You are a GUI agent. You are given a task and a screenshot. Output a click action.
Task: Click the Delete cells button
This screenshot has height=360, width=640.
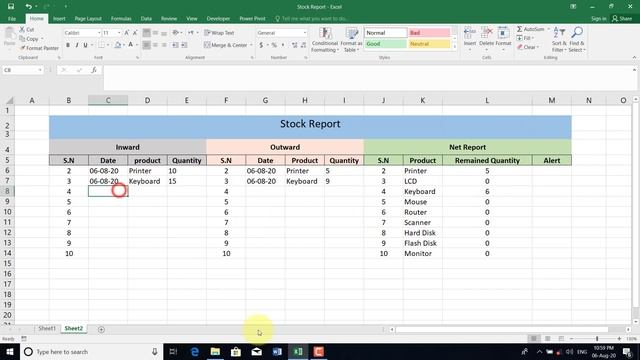pos(486,37)
